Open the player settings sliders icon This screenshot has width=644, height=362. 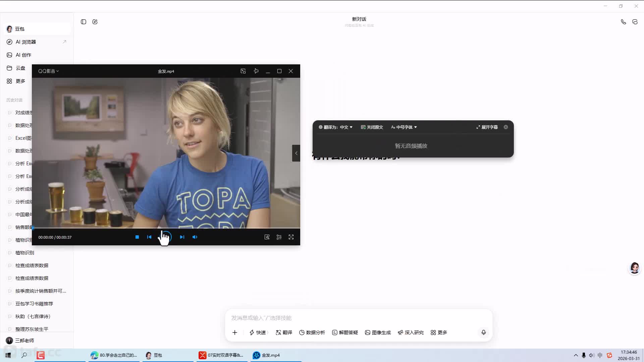coord(279,237)
